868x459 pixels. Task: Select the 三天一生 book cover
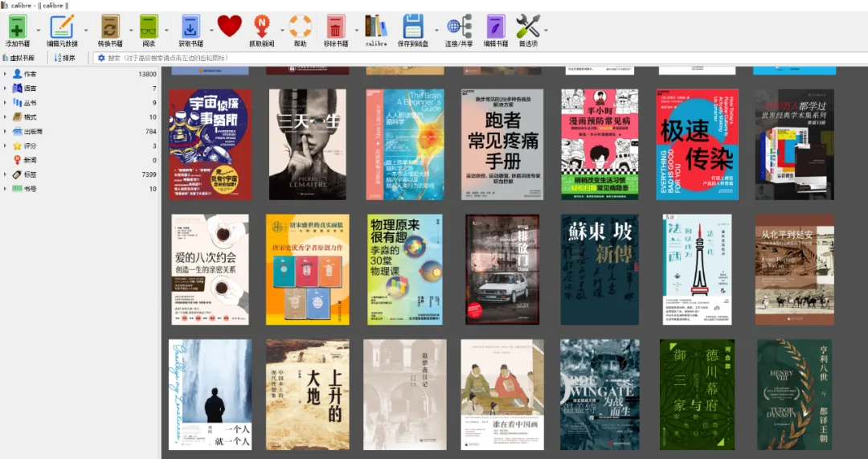click(x=307, y=145)
